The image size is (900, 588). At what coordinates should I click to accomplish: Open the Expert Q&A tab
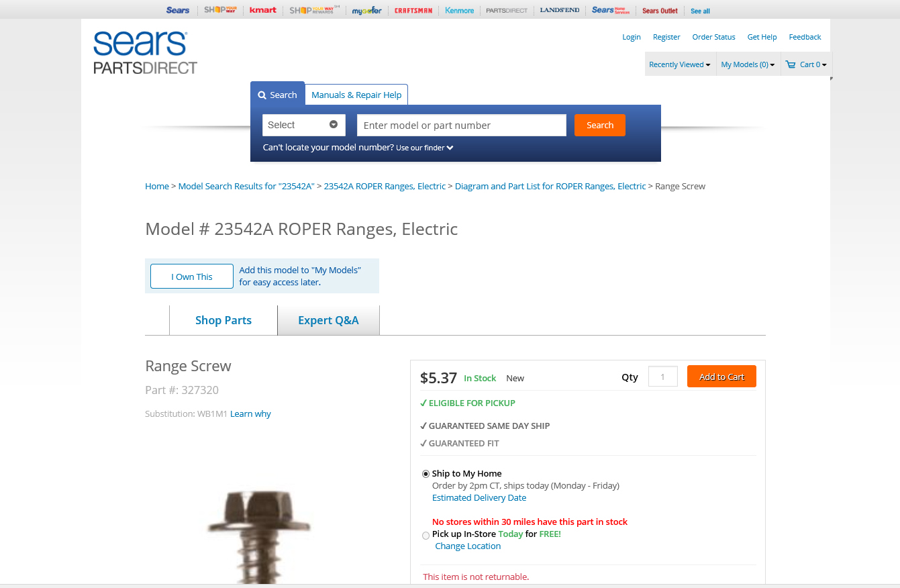click(328, 320)
